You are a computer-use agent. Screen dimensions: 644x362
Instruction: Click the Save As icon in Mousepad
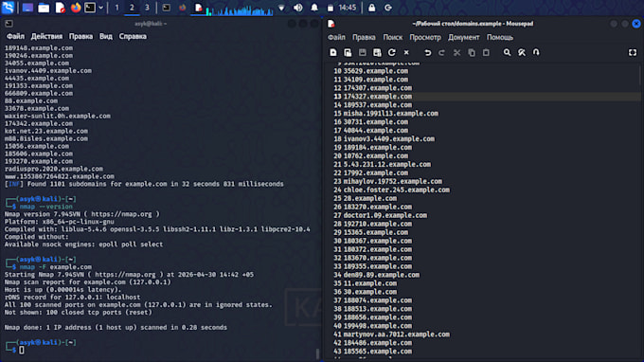(x=377, y=53)
